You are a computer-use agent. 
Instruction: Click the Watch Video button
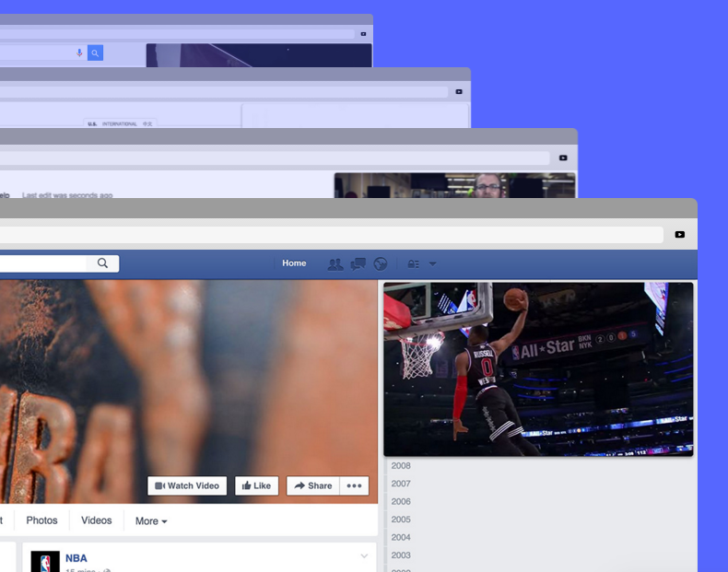coord(187,485)
